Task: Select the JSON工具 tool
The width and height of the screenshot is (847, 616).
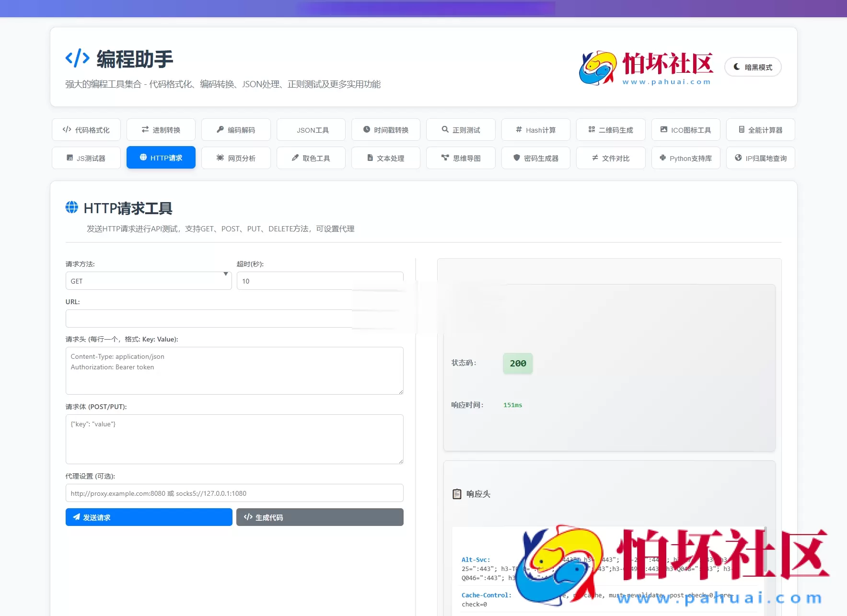Action: pos(311,129)
